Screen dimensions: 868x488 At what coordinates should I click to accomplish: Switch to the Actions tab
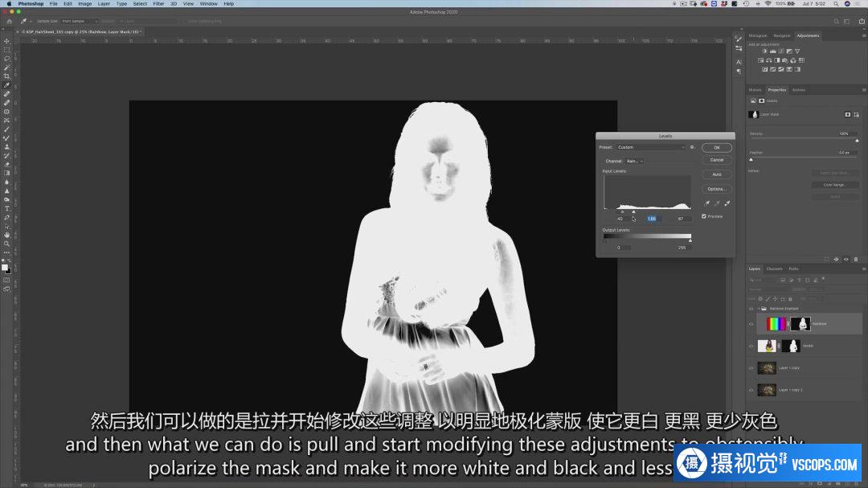[798, 90]
